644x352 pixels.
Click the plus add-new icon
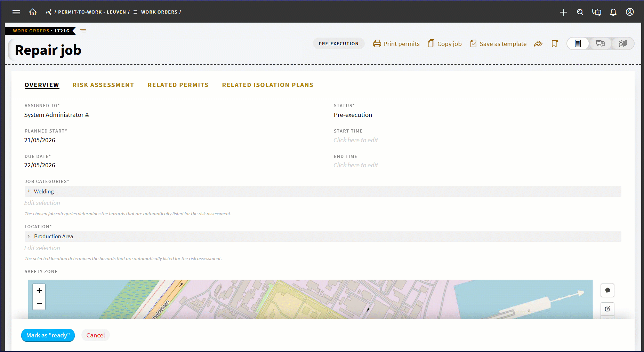tap(563, 12)
